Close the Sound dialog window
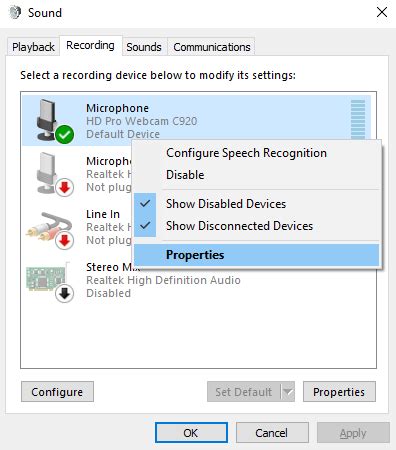This screenshot has height=450, width=396. pos(382,13)
